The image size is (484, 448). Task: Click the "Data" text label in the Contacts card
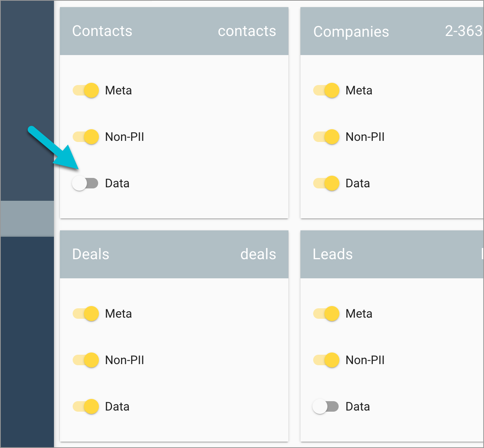click(x=117, y=183)
